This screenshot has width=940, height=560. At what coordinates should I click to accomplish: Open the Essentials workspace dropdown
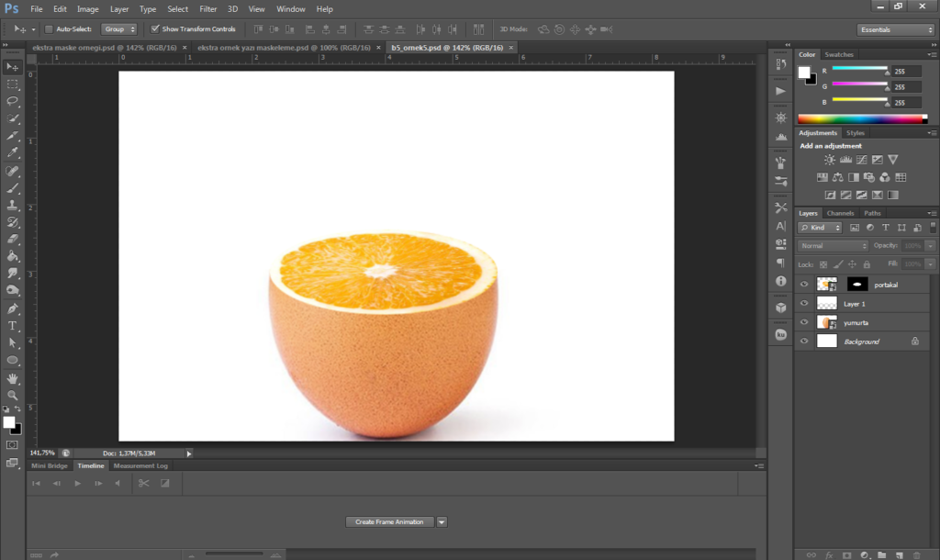click(896, 29)
